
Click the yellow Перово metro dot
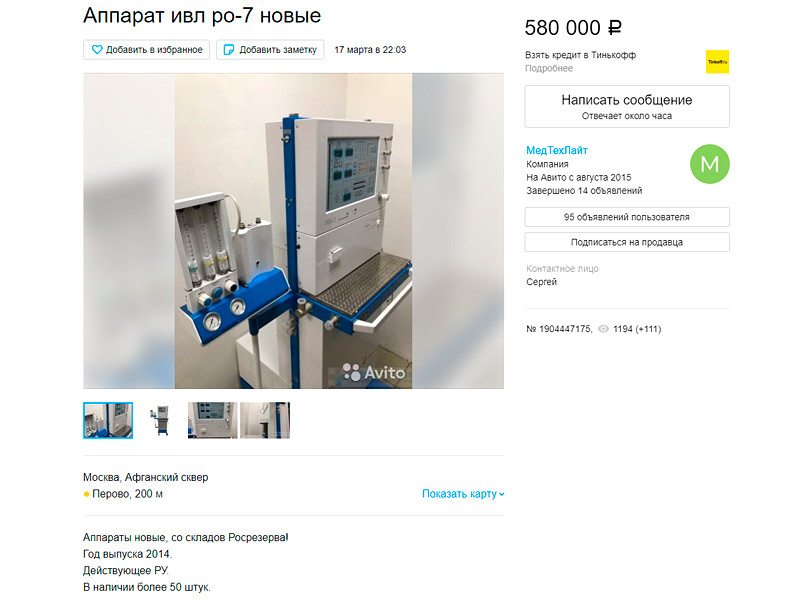click(86, 494)
